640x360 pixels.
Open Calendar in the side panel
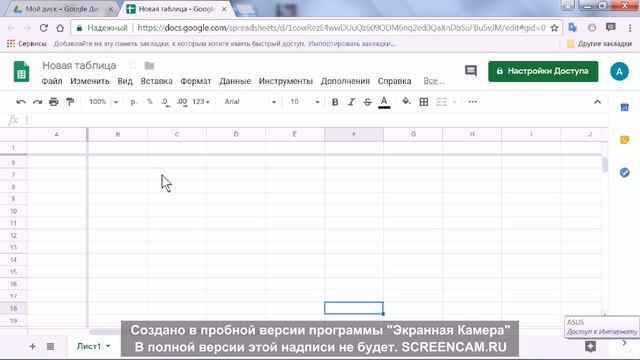pos(624,107)
